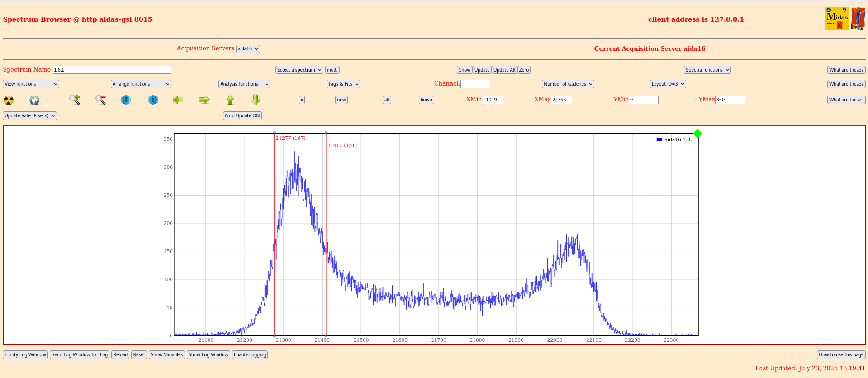Open the Spectra functions menu

coord(707,70)
